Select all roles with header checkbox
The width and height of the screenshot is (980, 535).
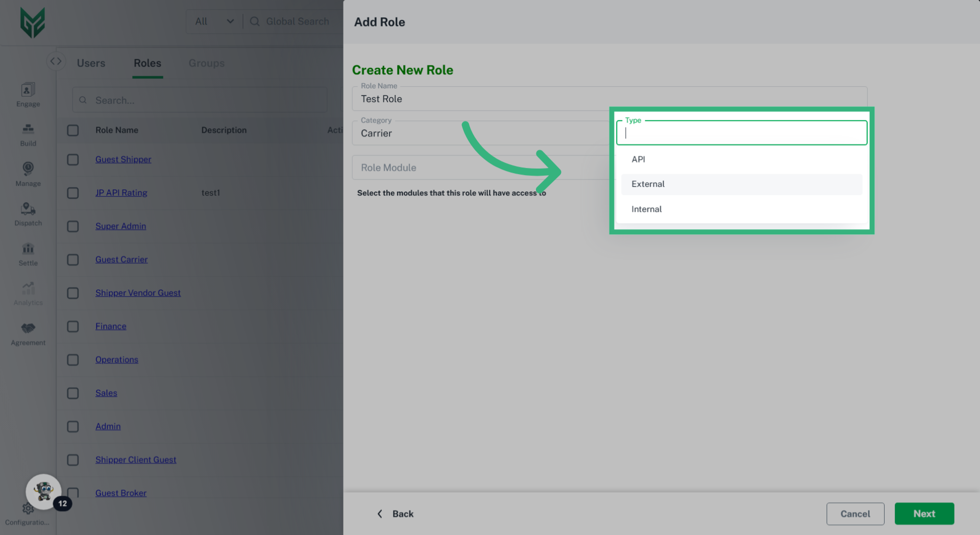[x=73, y=130]
